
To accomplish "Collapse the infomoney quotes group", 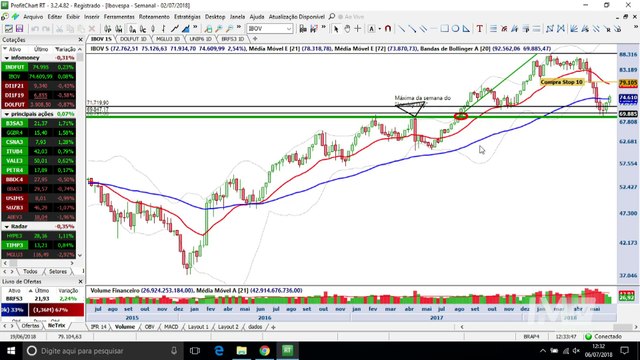I will click(7, 58).
